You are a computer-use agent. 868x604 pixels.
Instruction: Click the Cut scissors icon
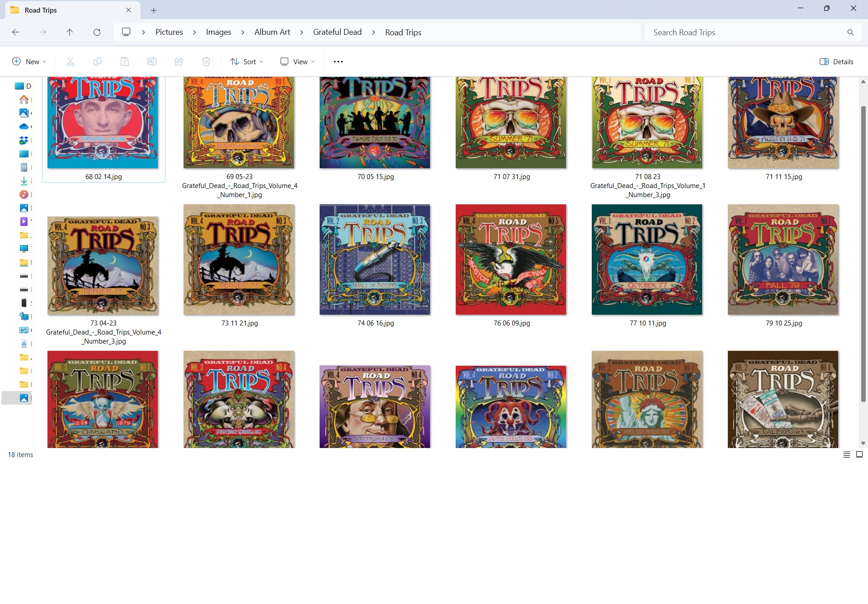(x=71, y=61)
